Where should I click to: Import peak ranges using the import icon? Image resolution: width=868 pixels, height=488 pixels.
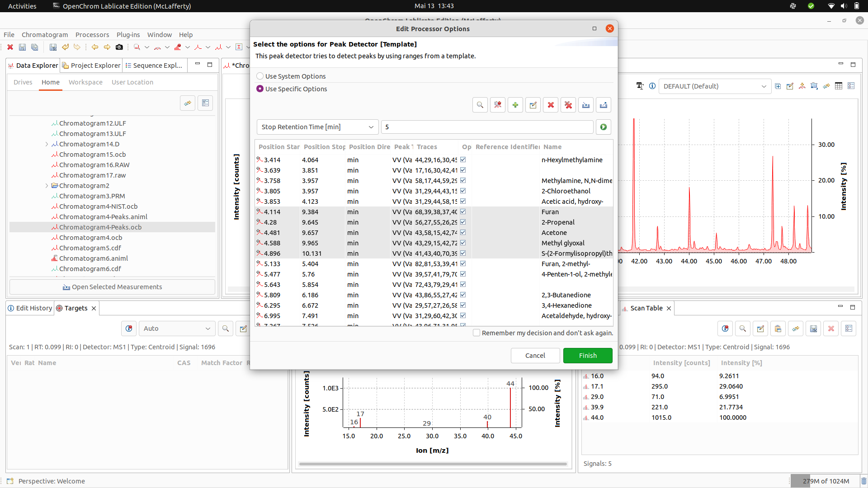586,104
